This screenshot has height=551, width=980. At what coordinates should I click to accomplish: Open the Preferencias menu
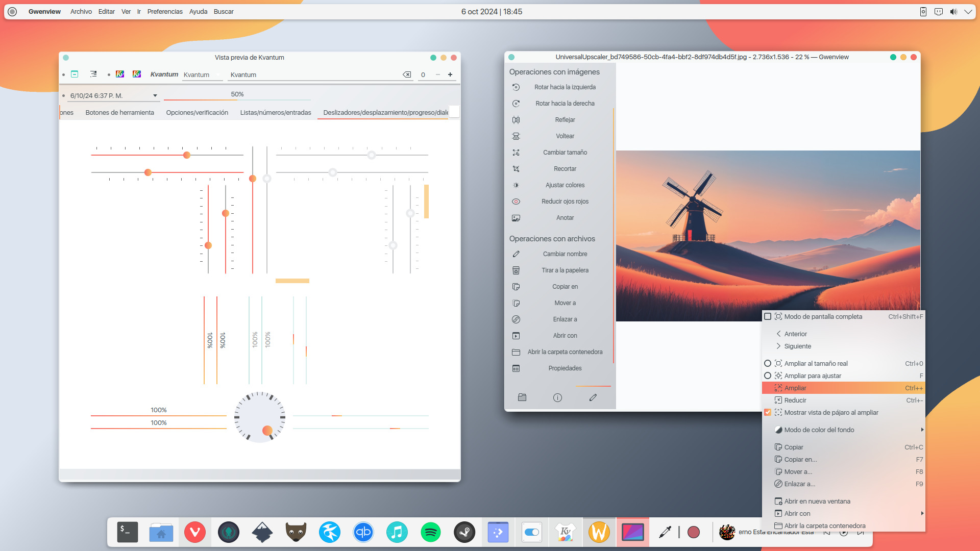point(165,12)
